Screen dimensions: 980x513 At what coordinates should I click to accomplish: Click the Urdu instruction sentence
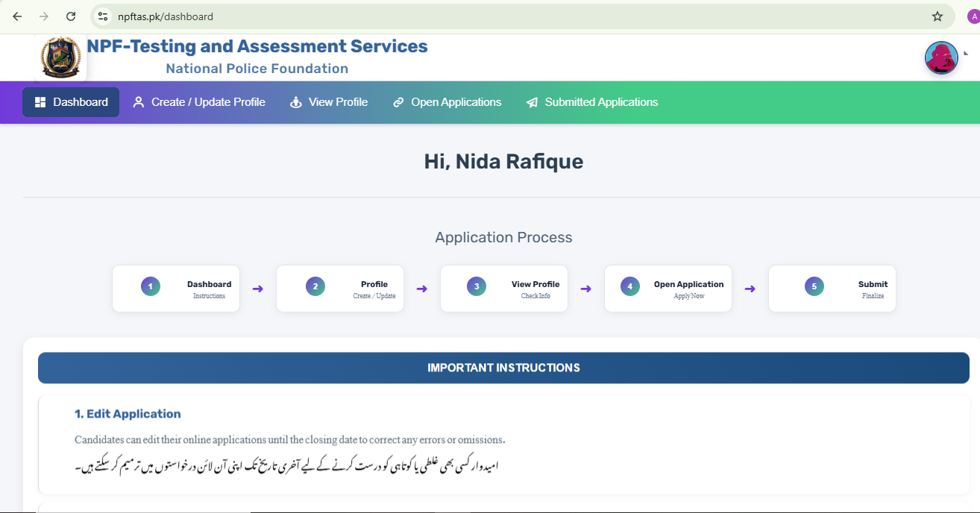[286, 466]
